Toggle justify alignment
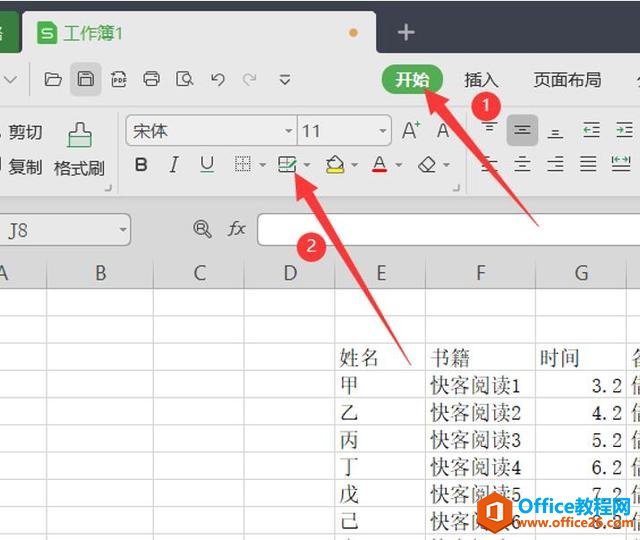 (588, 164)
